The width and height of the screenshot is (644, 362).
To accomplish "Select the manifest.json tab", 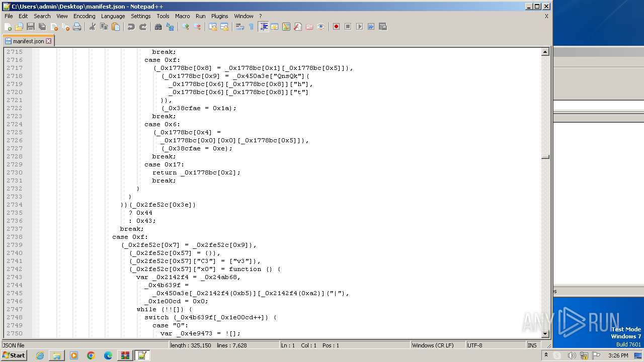I will point(28,41).
